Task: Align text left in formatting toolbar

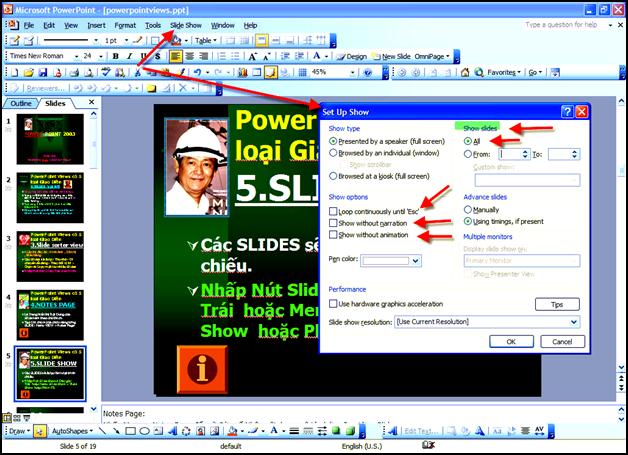Action: pyautogui.click(x=175, y=56)
